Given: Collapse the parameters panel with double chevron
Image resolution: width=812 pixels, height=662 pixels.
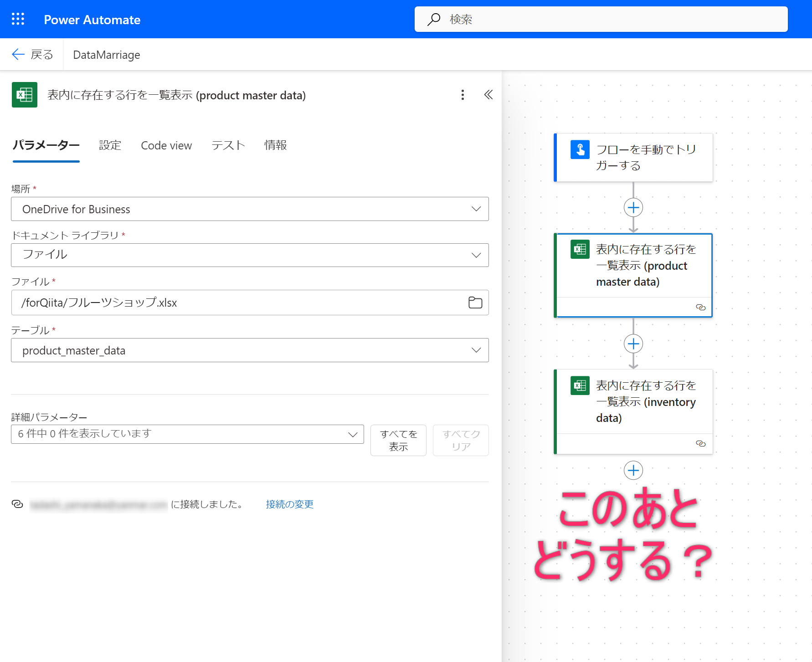Looking at the screenshot, I should click(x=488, y=95).
